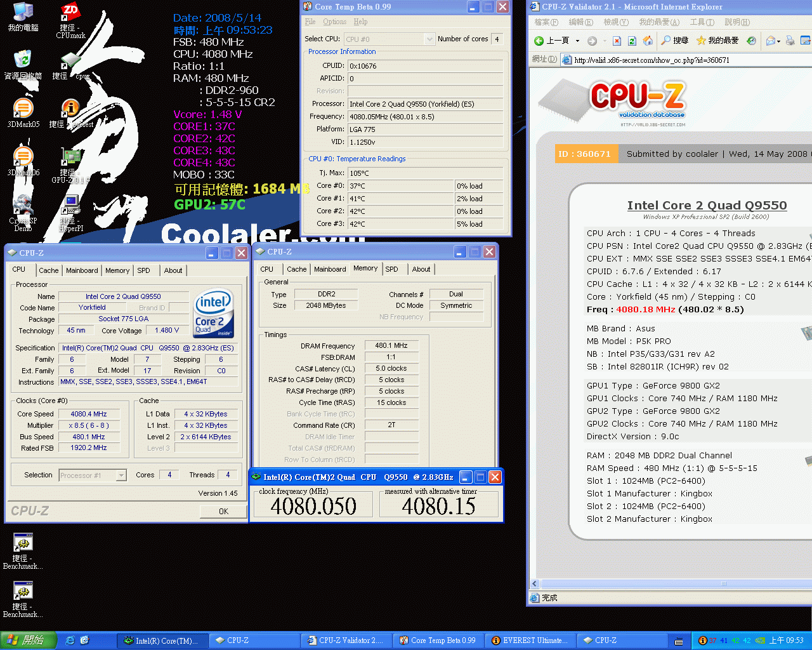Click the Back arrow in Internet Explorer

(539, 41)
